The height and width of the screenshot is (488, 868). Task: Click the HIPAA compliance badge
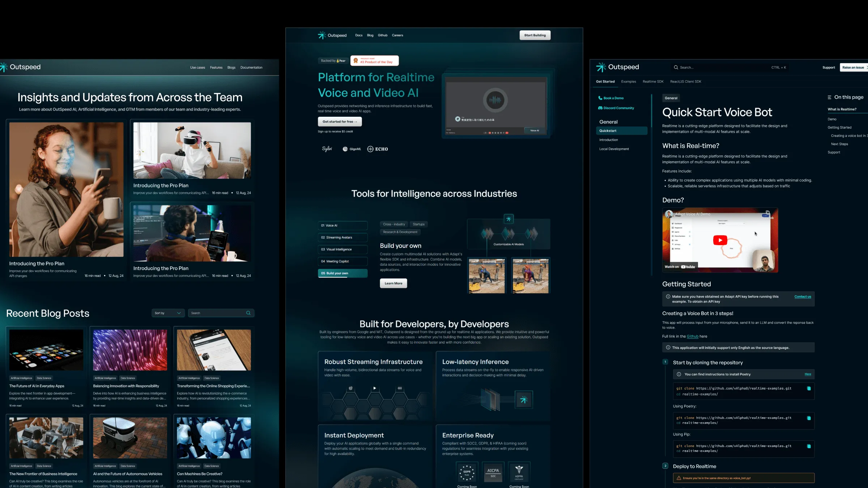coord(519,472)
